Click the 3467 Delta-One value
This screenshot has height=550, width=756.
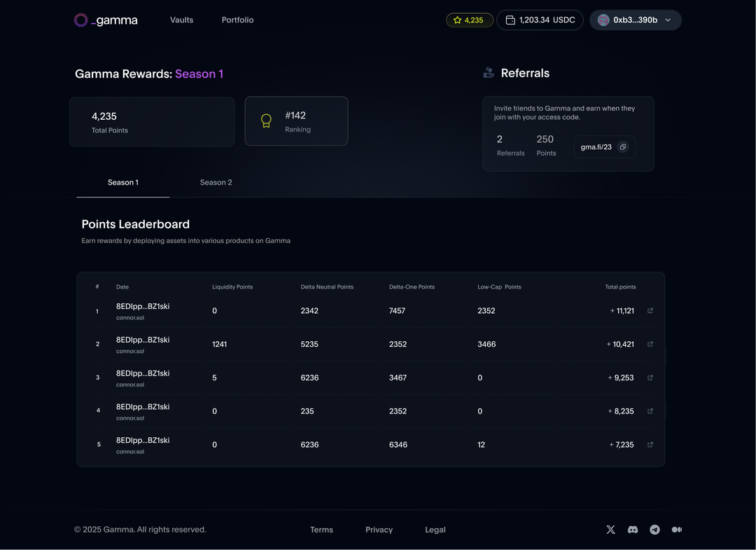(x=398, y=378)
